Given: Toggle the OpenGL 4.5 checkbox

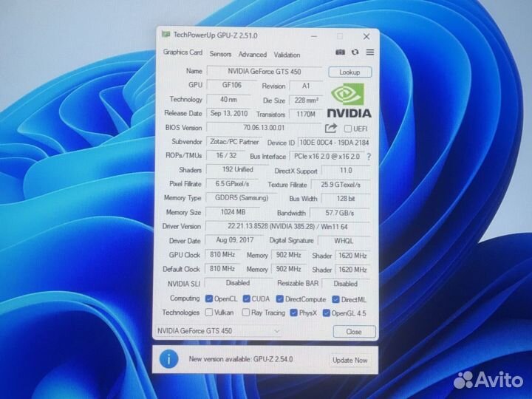Looking at the screenshot, I should click(327, 313).
